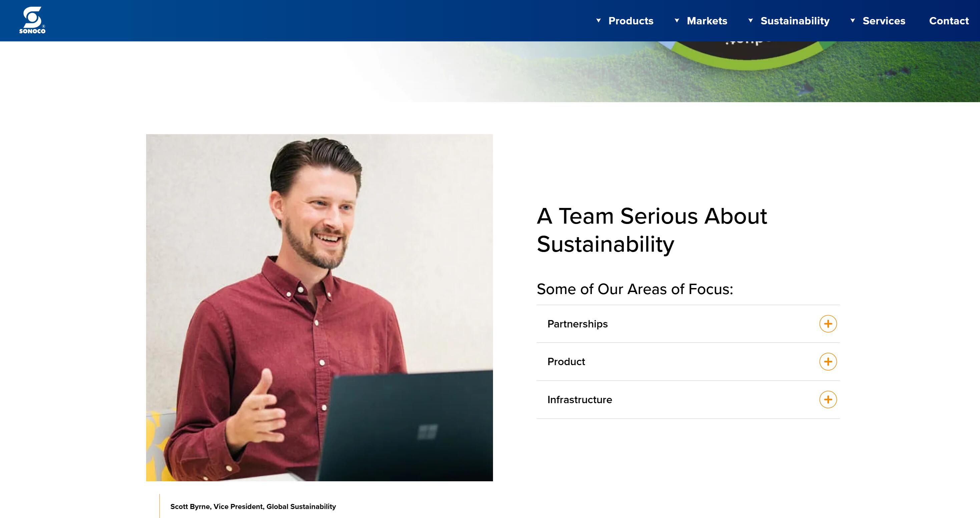Click the dropdown arrow beside Sustainability

click(x=751, y=21)
